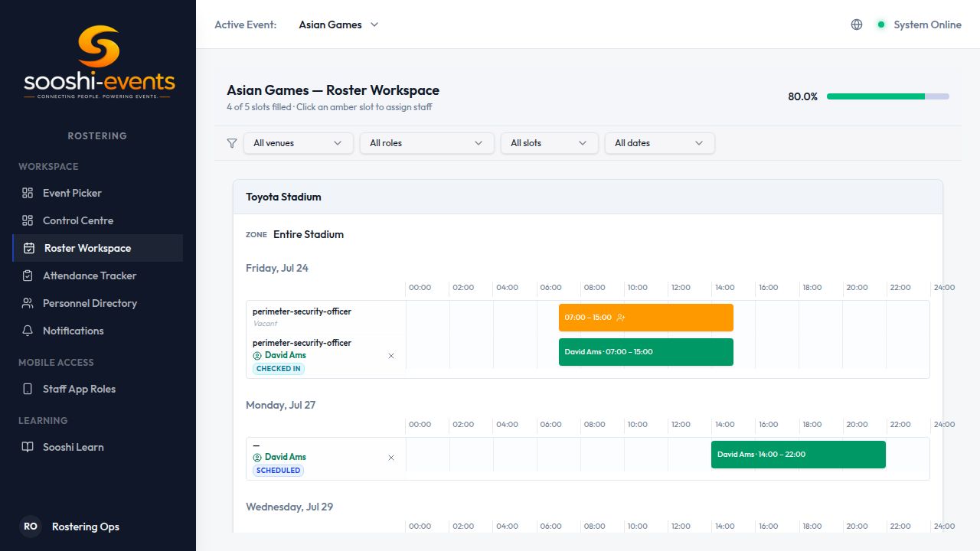Open Personnel Directory
The height and width of the screenshot is (551, 980).
point(98,303)
